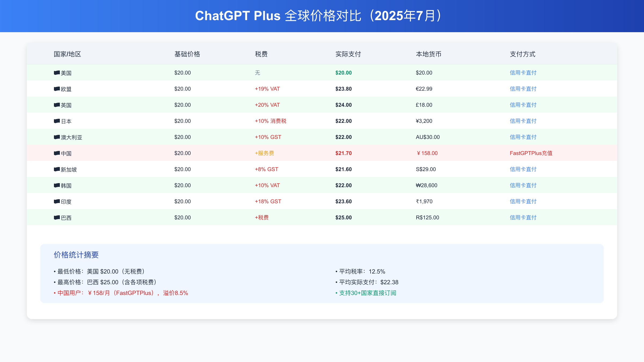Viewport: 644px width, 362px height.
Task: Select the €22.99 local currency value
Action: (424, 89)
